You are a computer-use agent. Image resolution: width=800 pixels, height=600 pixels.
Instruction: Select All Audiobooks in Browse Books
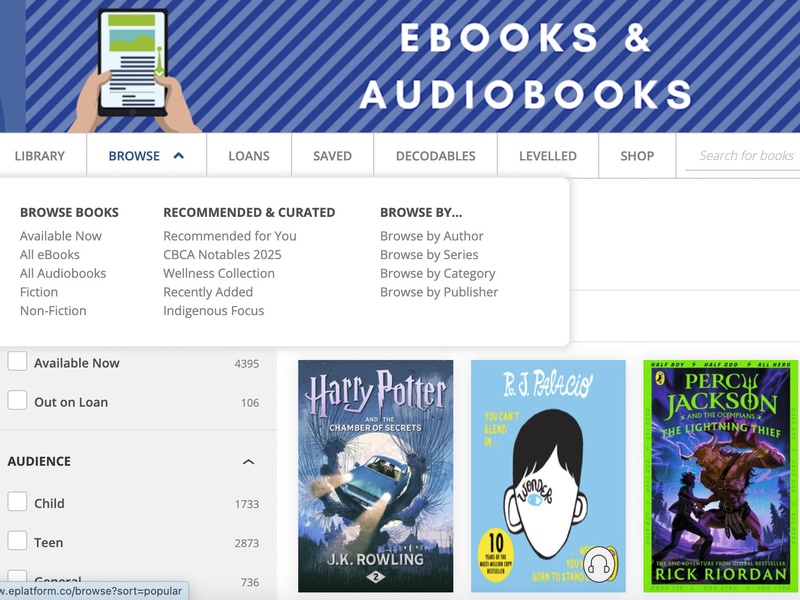[63, 273]
